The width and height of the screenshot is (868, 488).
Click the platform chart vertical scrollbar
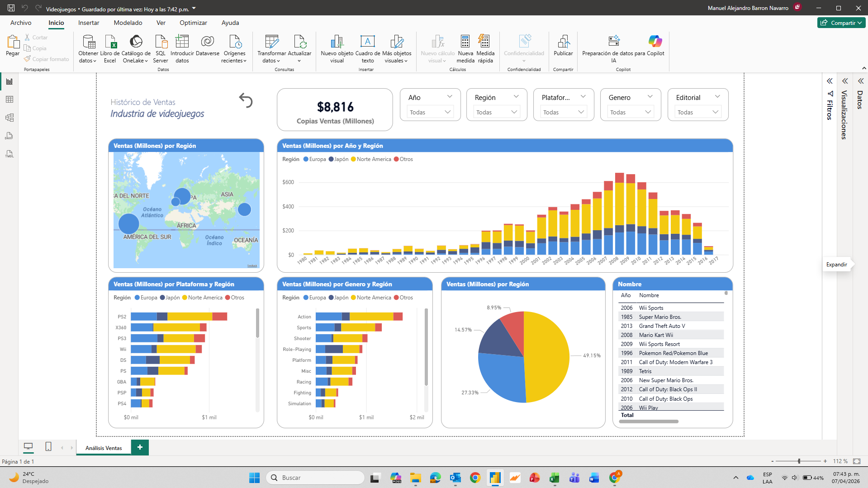tap(257, 323)
